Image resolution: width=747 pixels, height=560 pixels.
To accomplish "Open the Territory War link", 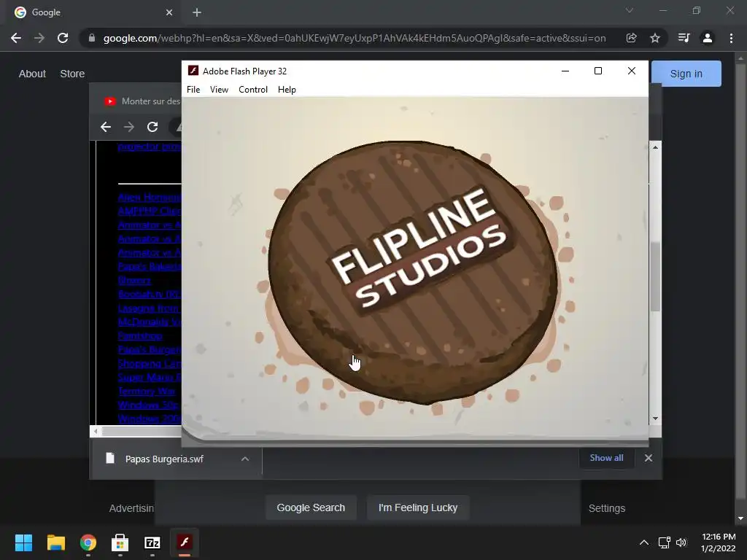I will click(x=146, y=391).
